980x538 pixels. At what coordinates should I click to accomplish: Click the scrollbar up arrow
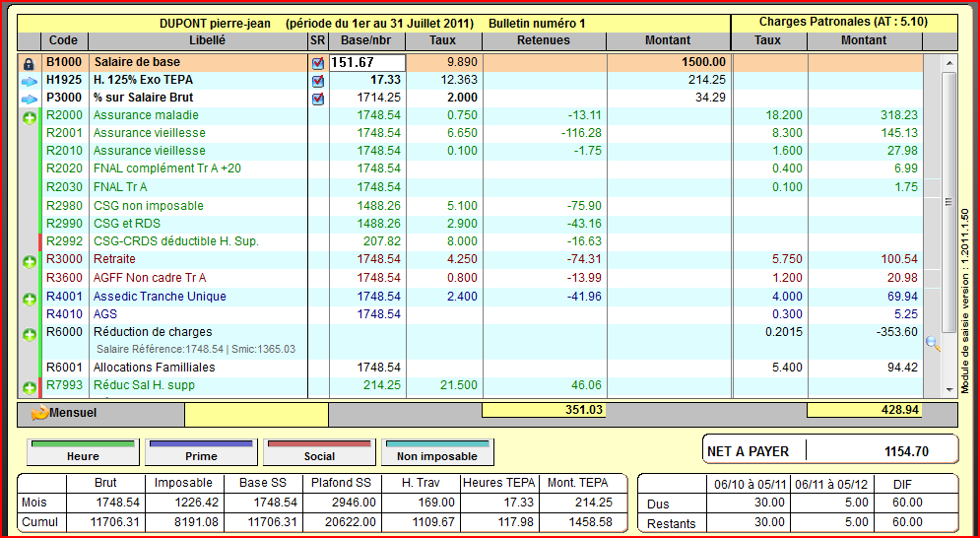(948, 63)
